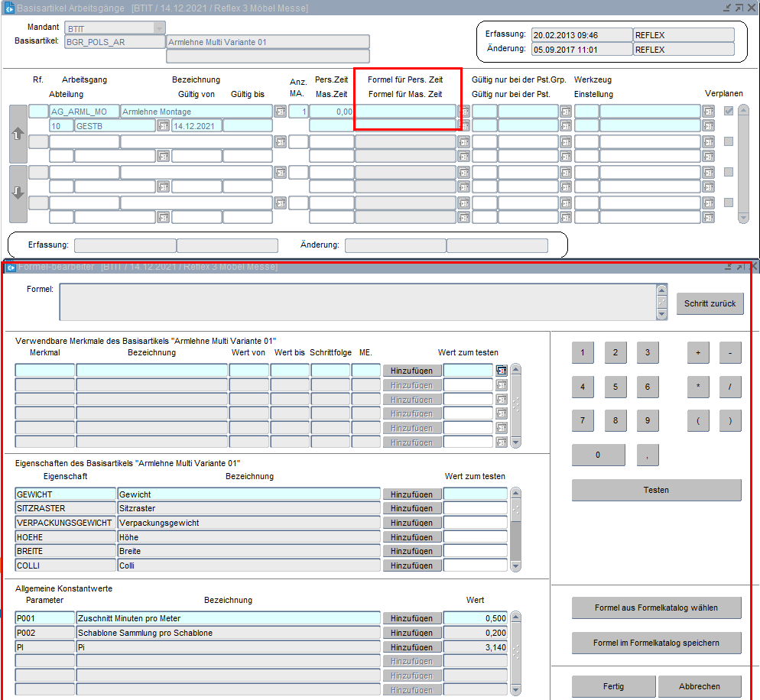Screen dimensions: 760x700
Task: Tick the Verplanen checkbox in the last row
Action: (729, 203)
